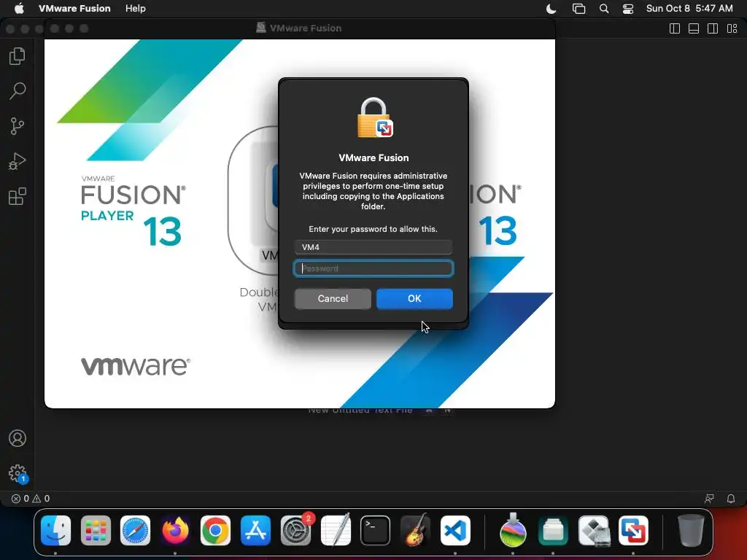Image resolution: width=747 pixels, height=560 pixels.
Task: Launch Google Chrome from the Dock
Action: point(215,530)
